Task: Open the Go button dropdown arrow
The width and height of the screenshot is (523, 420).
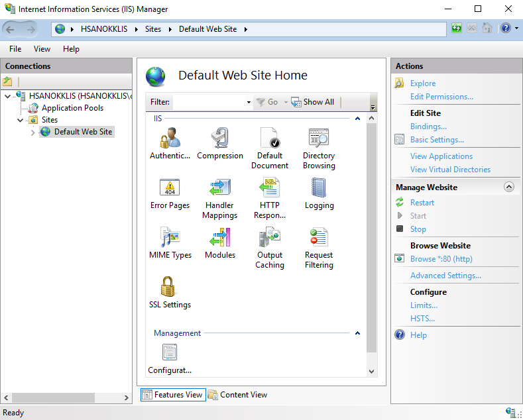Action: tap(286, 102)
